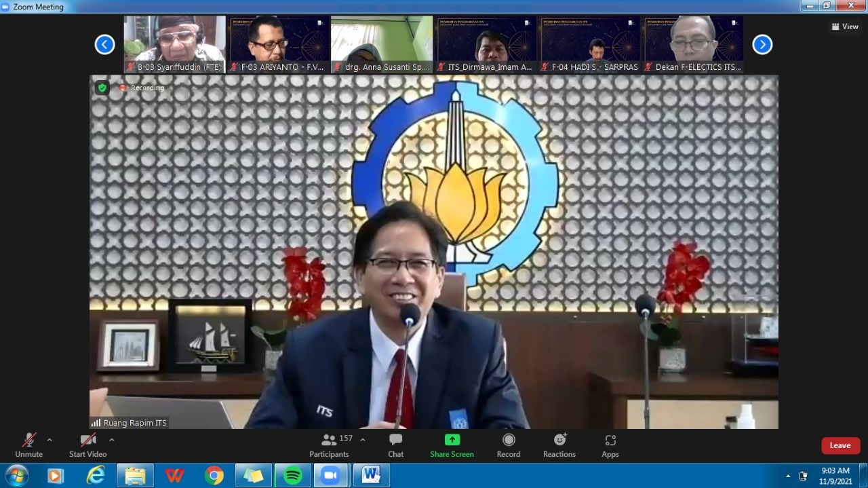Leave the meeting

840,445
